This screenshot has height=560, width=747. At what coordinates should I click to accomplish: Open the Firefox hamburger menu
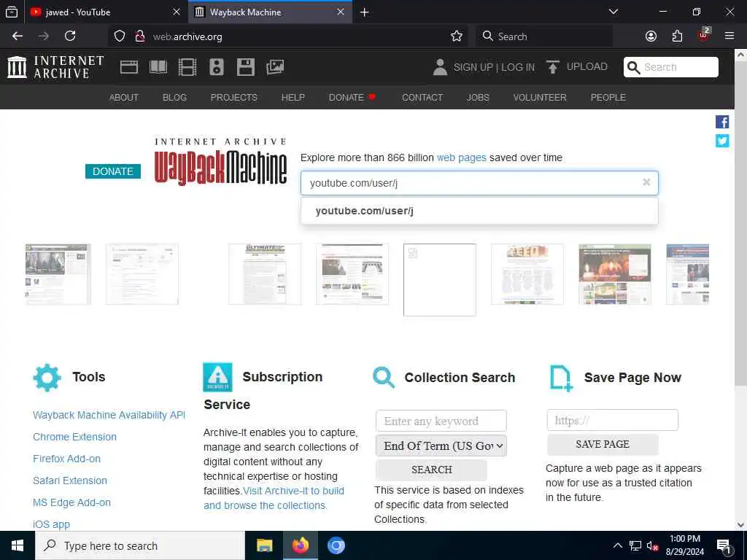pos(729,36)
